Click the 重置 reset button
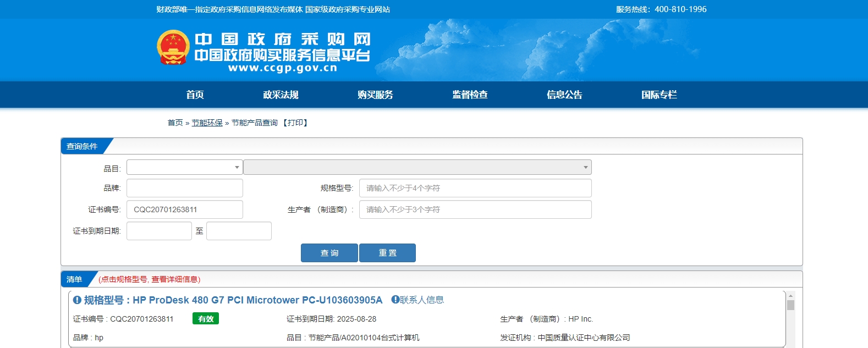868x348 pixels. (x=387, y=253)
